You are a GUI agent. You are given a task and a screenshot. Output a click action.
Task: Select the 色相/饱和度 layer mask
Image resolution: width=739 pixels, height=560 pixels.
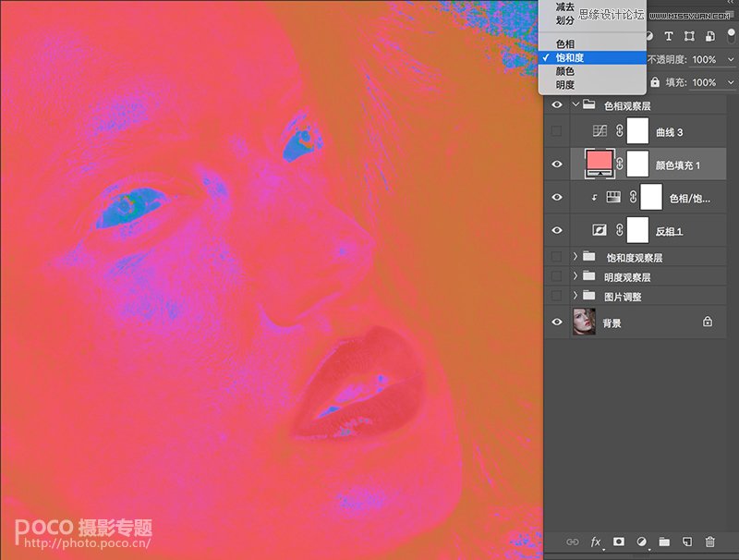(651, 197)
